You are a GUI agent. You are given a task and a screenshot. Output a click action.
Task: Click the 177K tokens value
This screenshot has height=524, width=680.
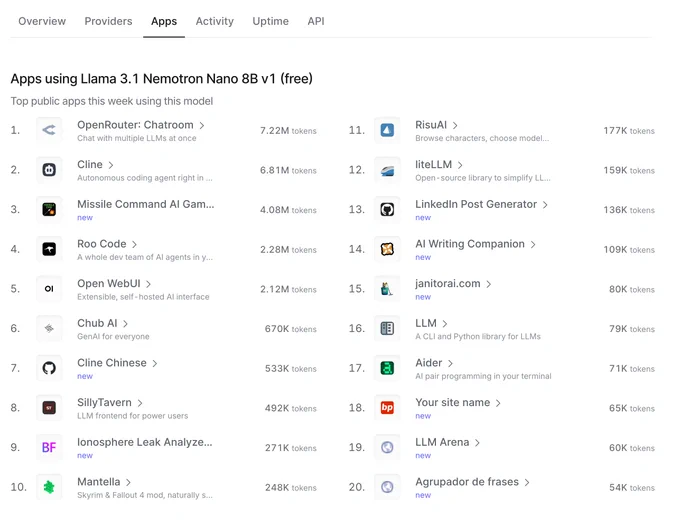629,131
